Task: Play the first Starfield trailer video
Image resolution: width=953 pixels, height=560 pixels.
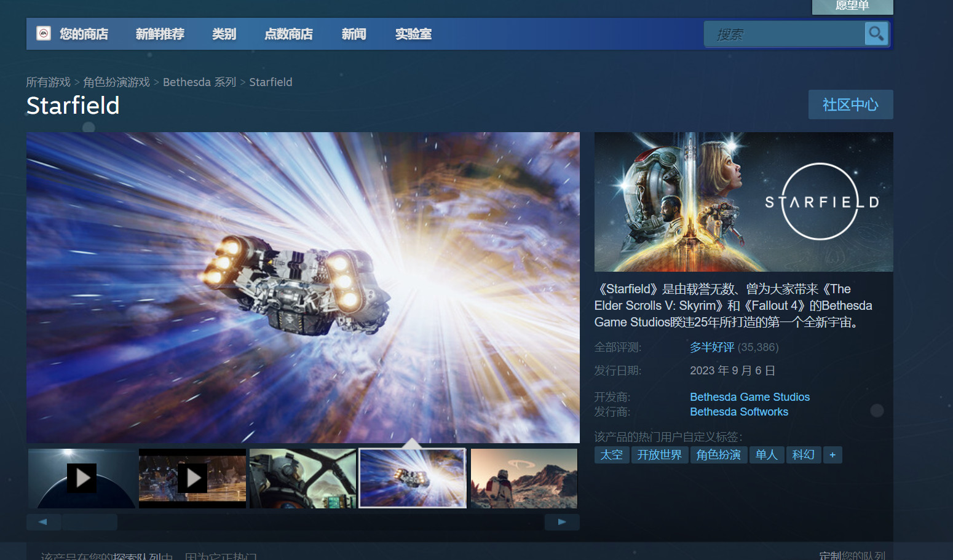Action: click(82, 478)
